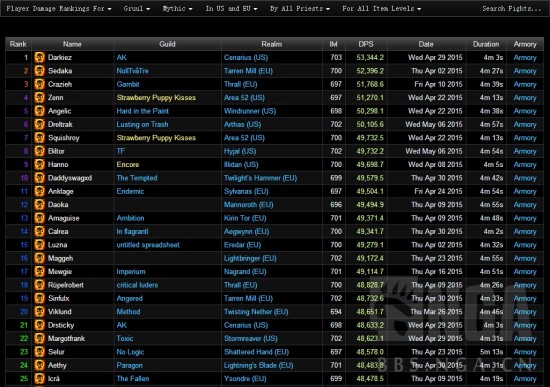Sort by the Guild column header
The image size is (550, 387).
(x=167, y=44)
